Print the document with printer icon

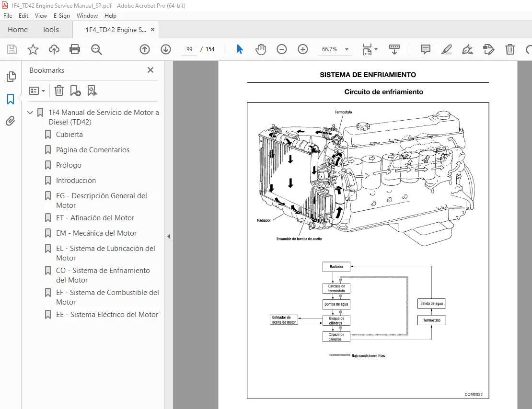[x=75, y=49]
